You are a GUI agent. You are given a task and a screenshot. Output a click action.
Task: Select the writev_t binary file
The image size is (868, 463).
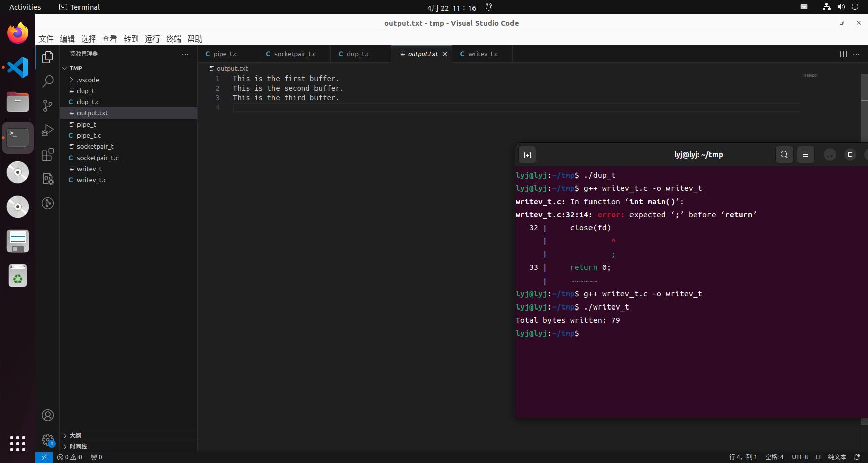(x=128, y=169)
